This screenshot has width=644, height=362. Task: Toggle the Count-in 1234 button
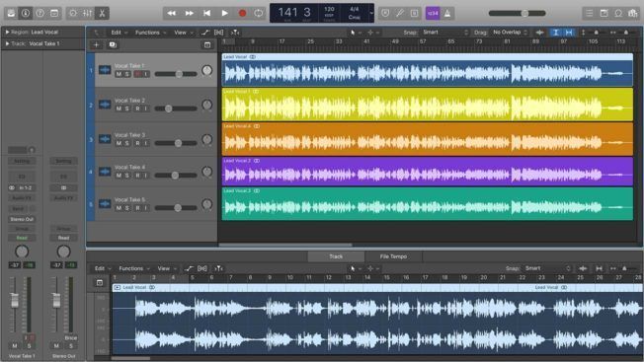(433, 13)
